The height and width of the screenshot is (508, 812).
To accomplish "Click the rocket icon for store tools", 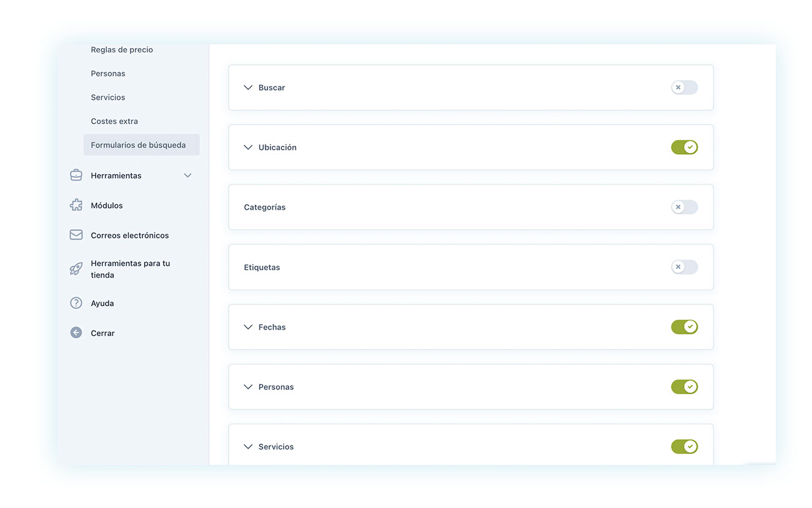I will (76, 269).
